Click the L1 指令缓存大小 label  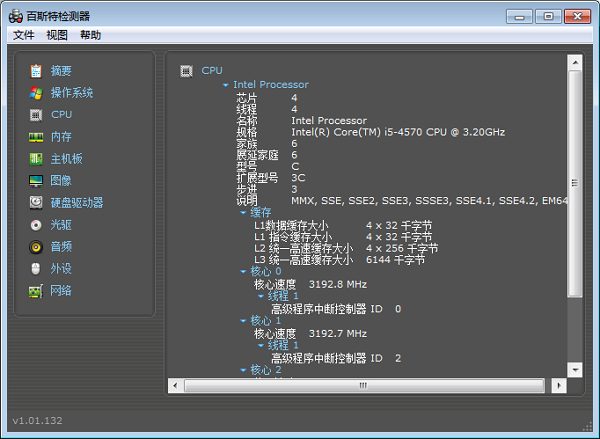point(293,237)
